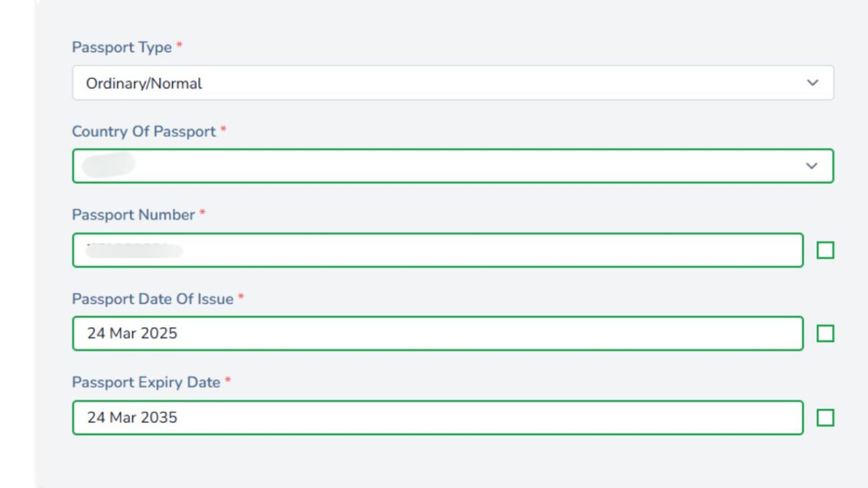
Task: Click the "Country Of Passport" label
Action: [144, 132]
